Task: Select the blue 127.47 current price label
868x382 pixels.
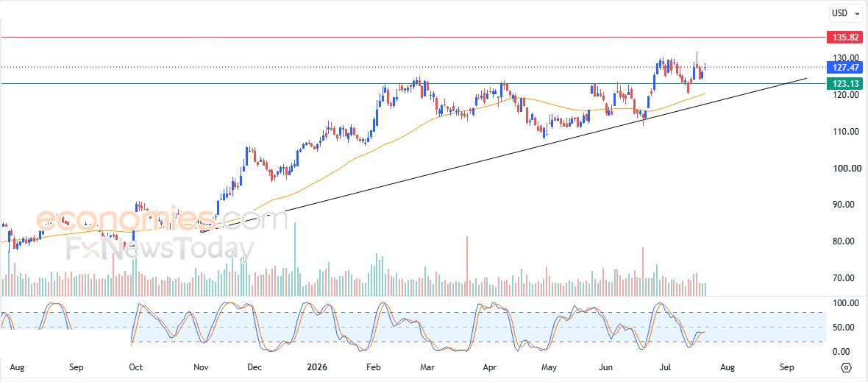Action: tap(844, 68)
